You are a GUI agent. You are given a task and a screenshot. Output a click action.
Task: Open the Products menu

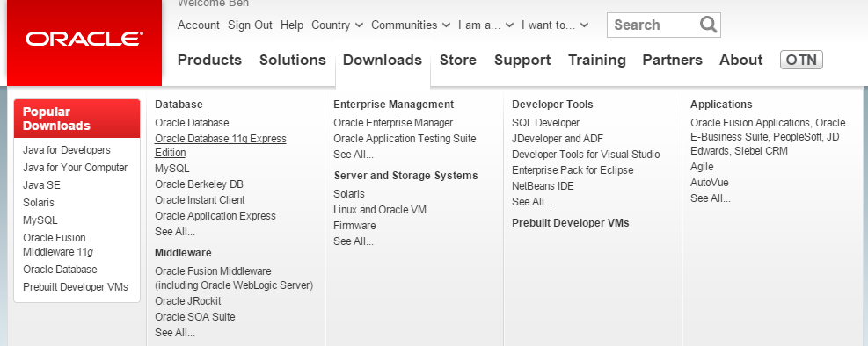point(209,60)
